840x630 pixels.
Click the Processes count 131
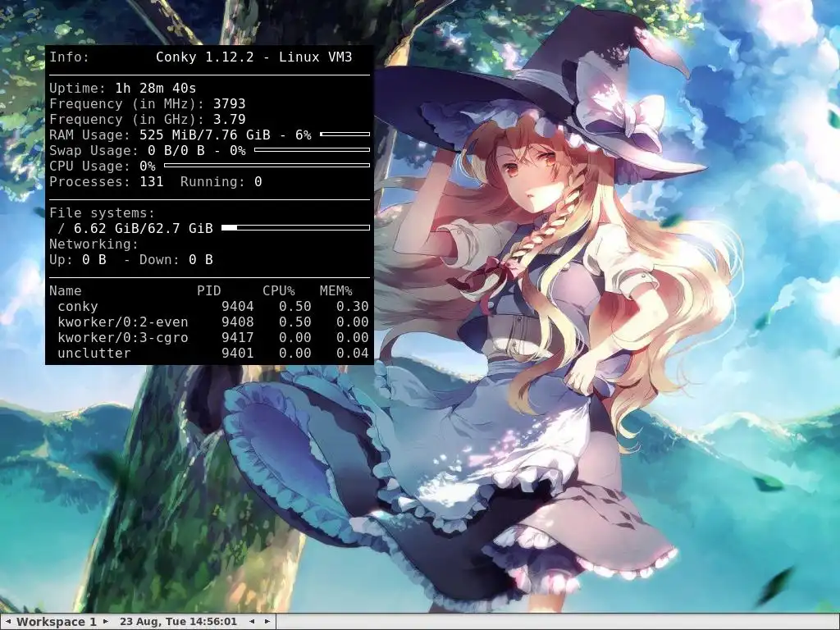click(x=152, y=181)
